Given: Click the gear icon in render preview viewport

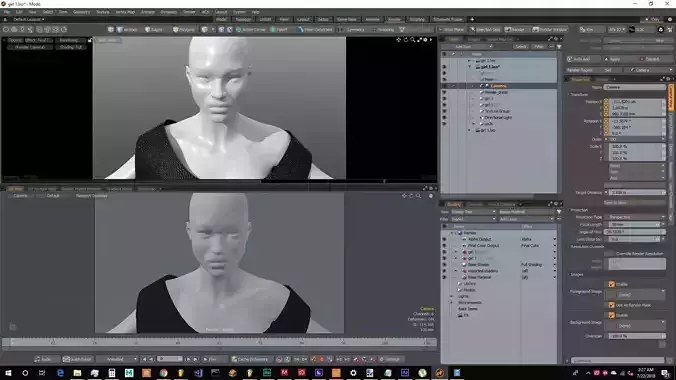Looking at the screenshot, I should [x=425, y=40].
